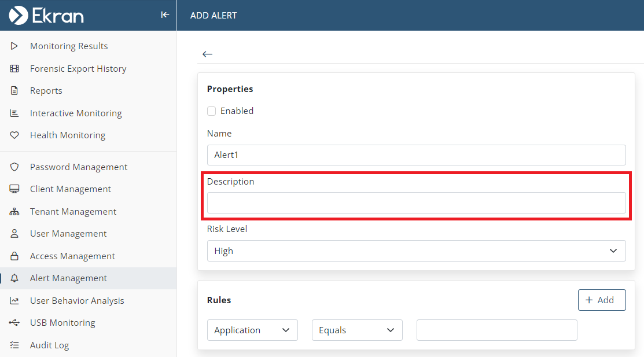Click the Health Monitoring heart icon

(14, 135)
